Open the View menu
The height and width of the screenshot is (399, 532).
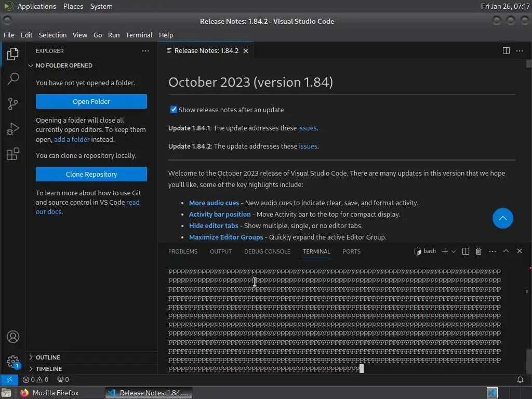[x=79, y=35]
